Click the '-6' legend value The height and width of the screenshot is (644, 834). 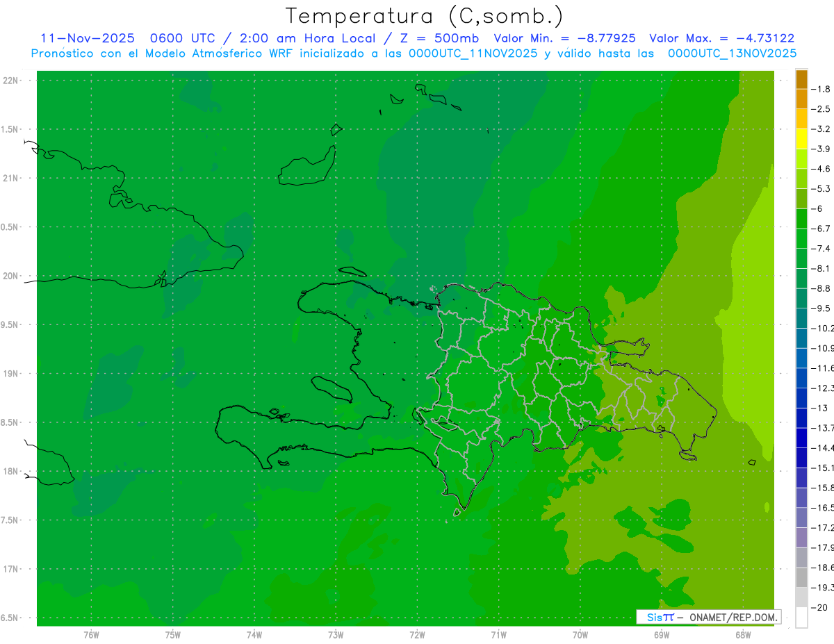click(x=818, y=209)
